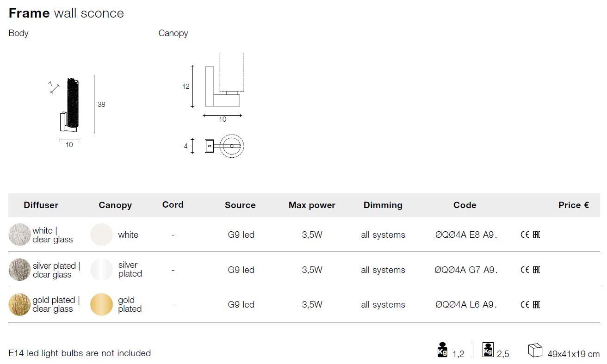Click the Diffuser column header
607x364 pixels.
pos(41,205)
